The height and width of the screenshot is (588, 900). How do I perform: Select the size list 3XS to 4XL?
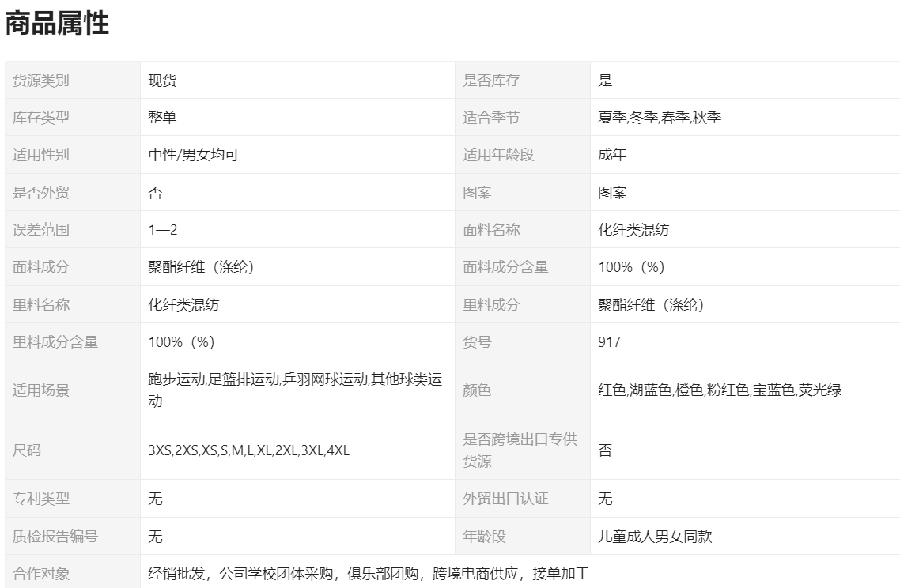point(248,450)
